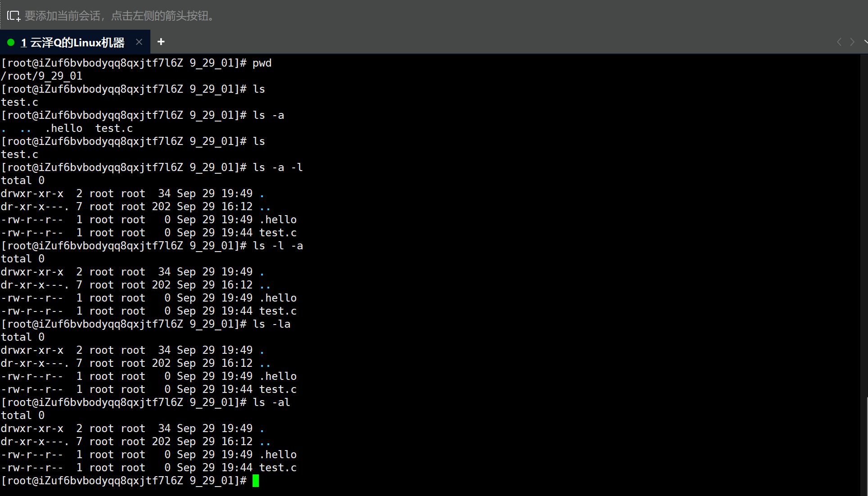Image resolution: width=868 pixels, height=496 pixels.
Task: Click the pwd command on first line
Action: (x=262, y=63)
